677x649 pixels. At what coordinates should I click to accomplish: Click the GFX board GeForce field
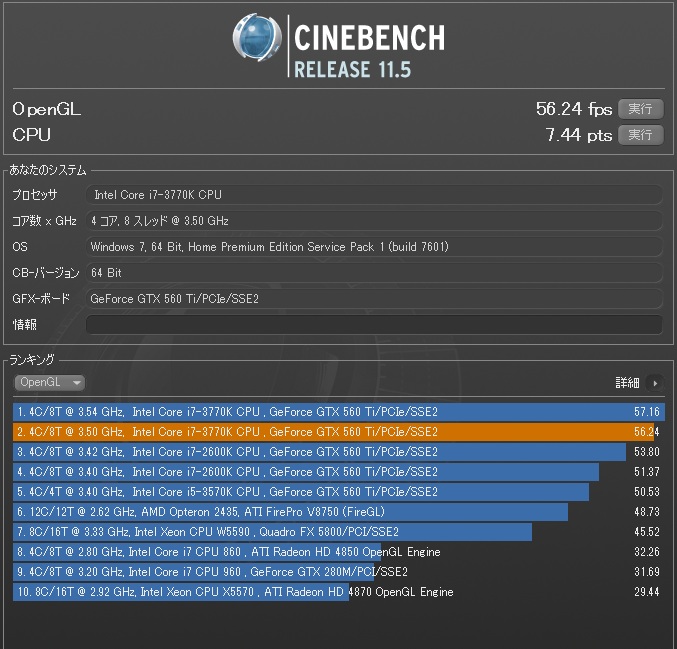point(374,298)
